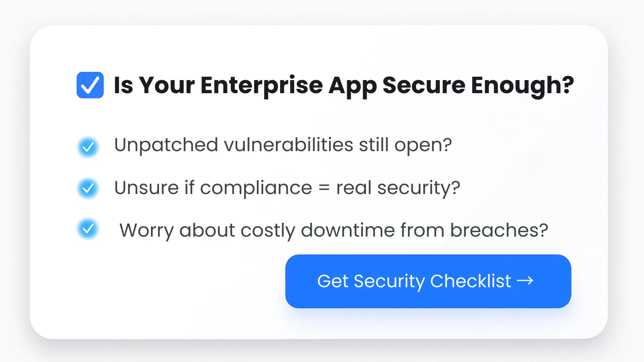Click the word downtime in the third bullet
Image resolution: width=644 pixels, height=362 pixels.
pyautogui.click(x=347, y=230)
